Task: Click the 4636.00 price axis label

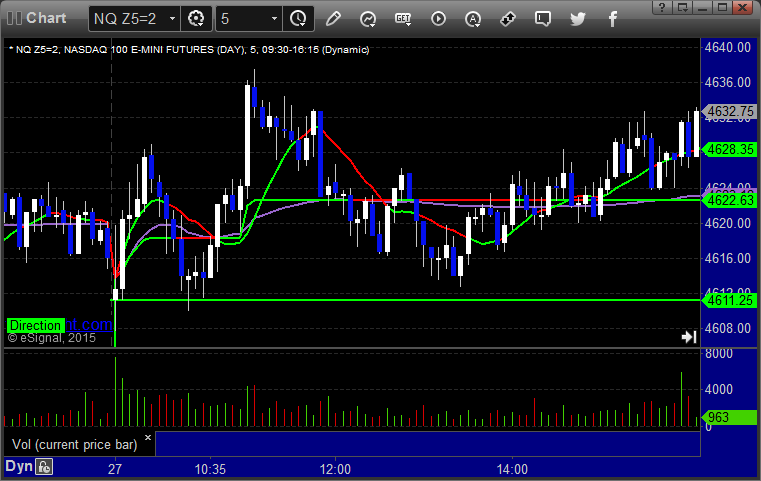Action: pyautogui.click(x=728, y=83)
